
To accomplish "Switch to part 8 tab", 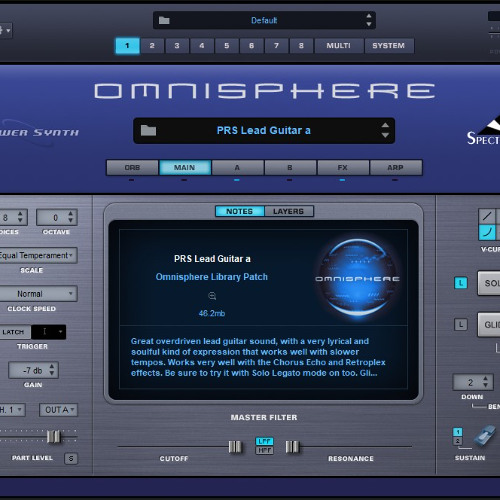I will tap(301, 46).
